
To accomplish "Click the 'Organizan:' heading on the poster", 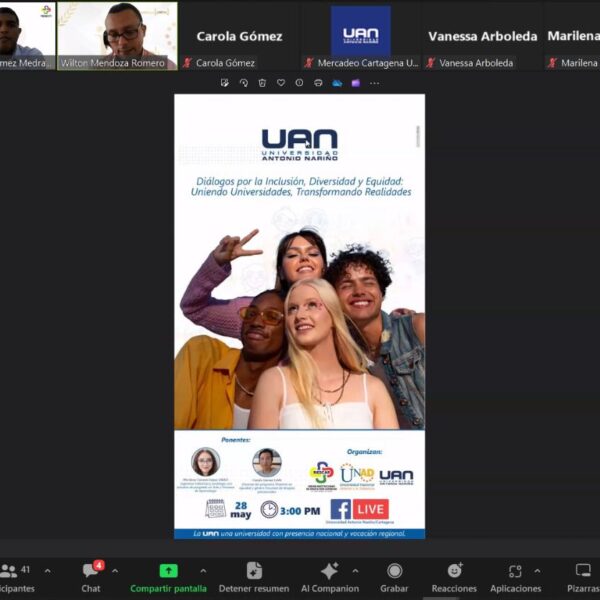I will 364,452.
